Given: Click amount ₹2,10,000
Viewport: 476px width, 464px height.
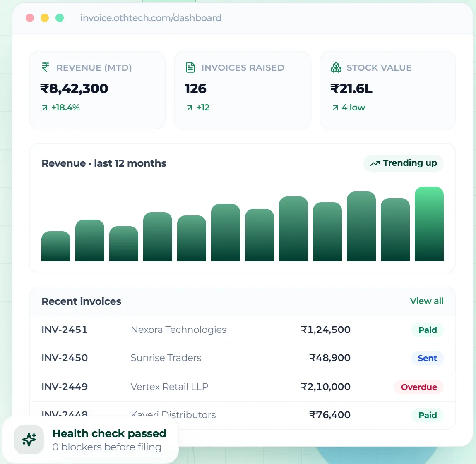Looking at the screenshot, I should (325, 387).
